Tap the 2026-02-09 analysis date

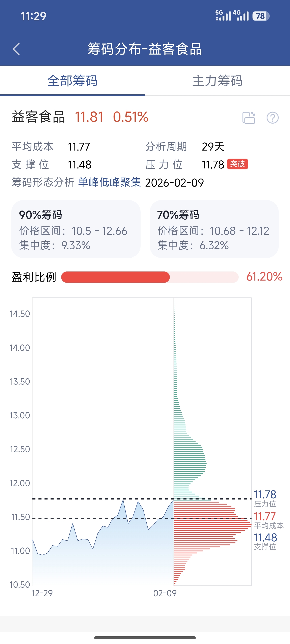coord(174,183)
